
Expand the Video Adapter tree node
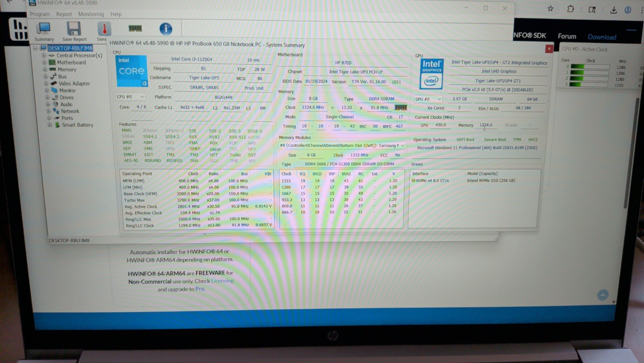[46, 83]
